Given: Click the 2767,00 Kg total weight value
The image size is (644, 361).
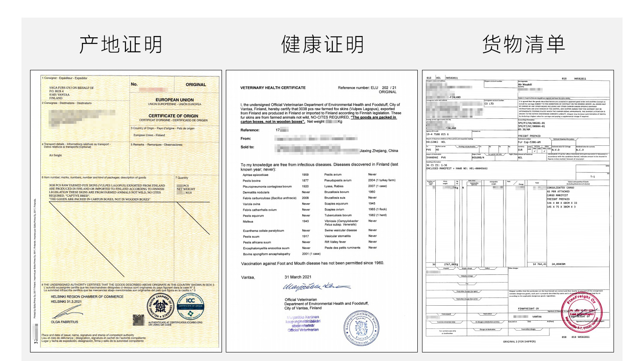Looking at the screenshot, I should pyautogui.click(x=451, y=265).
